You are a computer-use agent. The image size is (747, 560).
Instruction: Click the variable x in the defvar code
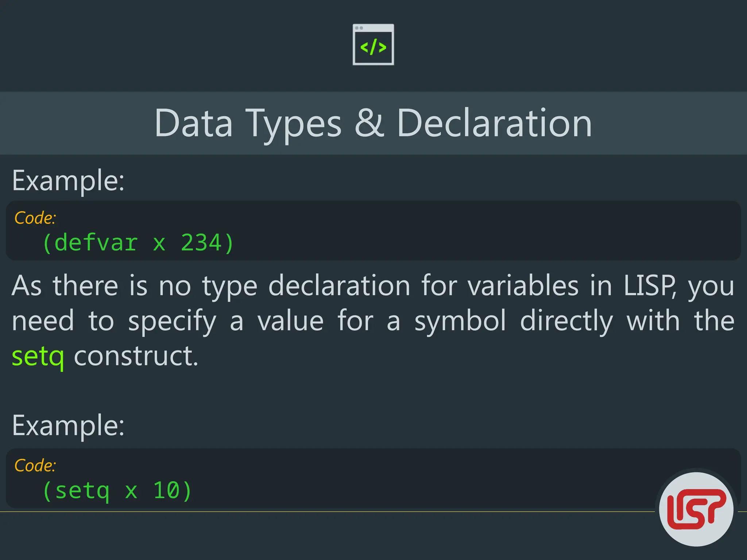(159, 243)
